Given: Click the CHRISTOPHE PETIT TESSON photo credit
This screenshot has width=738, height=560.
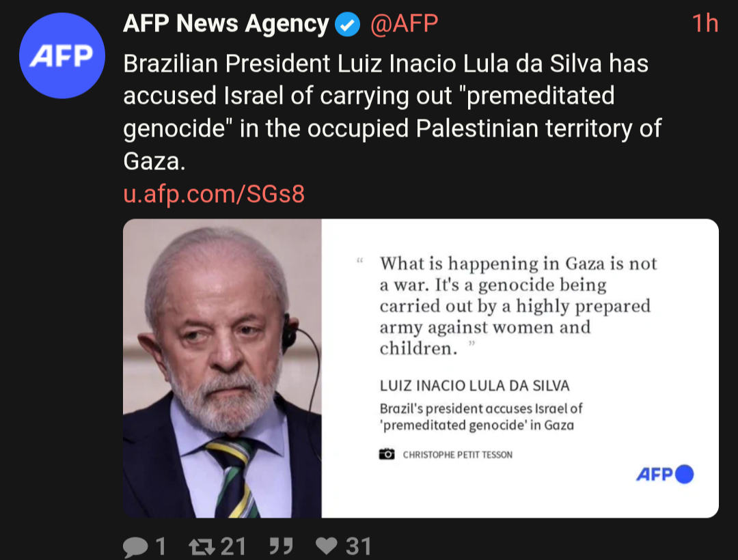Looking at the screenshot, I should pyautogui.click(x=457, y=455).
